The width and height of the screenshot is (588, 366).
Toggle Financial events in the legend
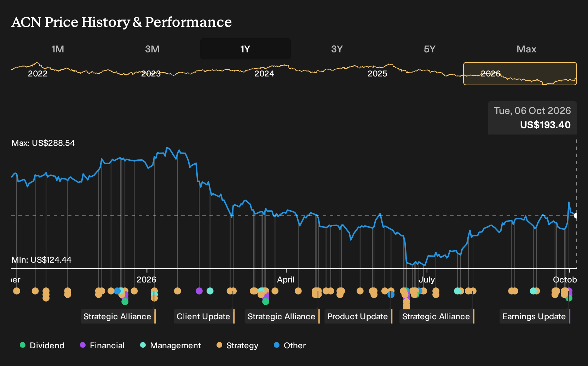coord(102,345)
